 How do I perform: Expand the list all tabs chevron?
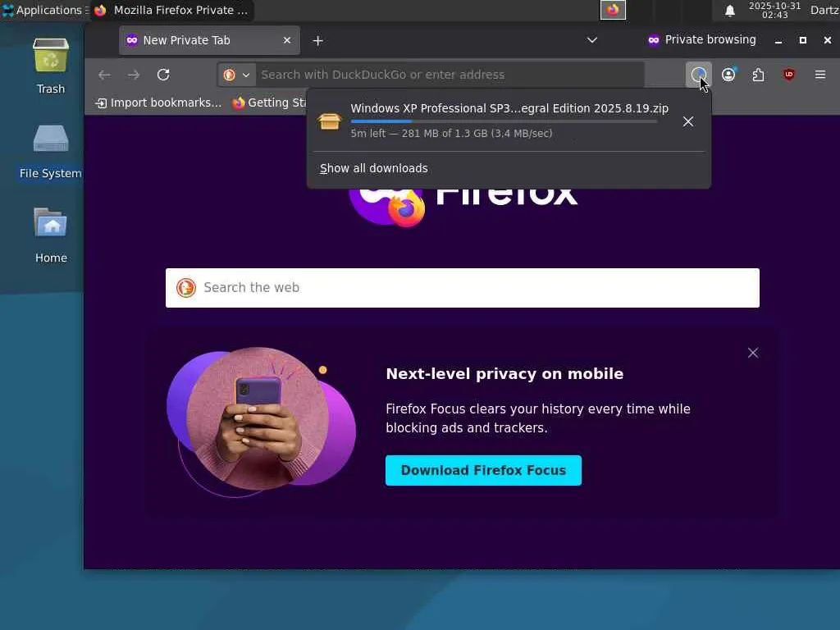coord(592,40)
